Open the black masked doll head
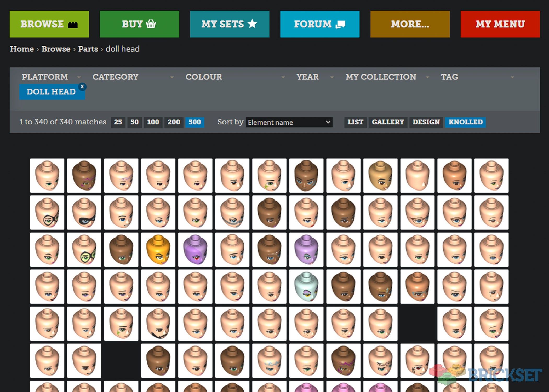This screenshot has width=549, height=392. pos(84,212)
